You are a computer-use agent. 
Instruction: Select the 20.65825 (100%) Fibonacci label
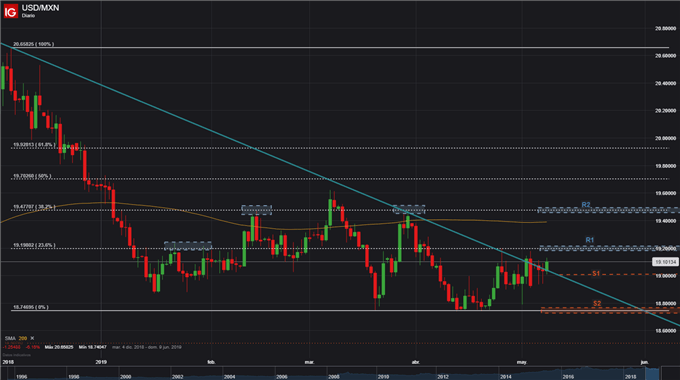point(33,44)
